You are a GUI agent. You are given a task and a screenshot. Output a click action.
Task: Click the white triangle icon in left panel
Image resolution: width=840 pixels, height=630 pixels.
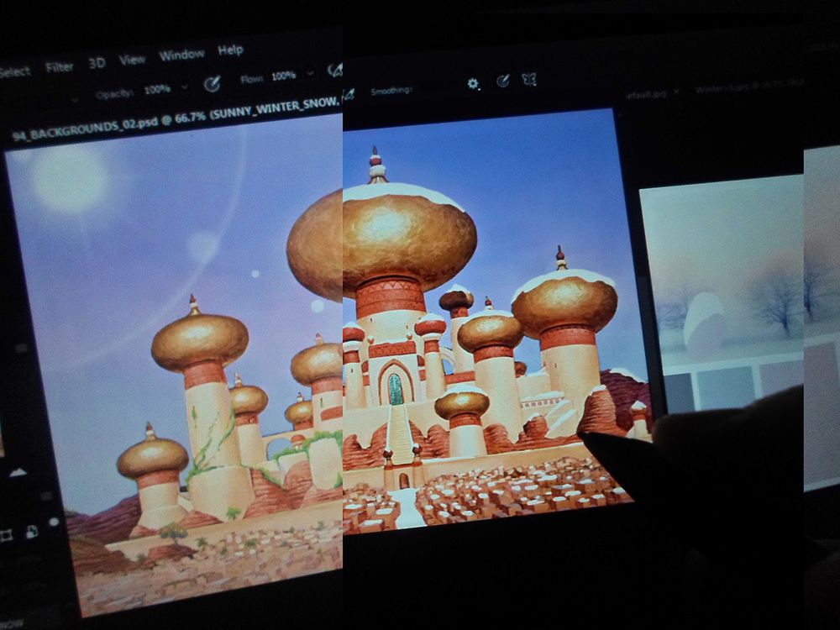point(18,472)
